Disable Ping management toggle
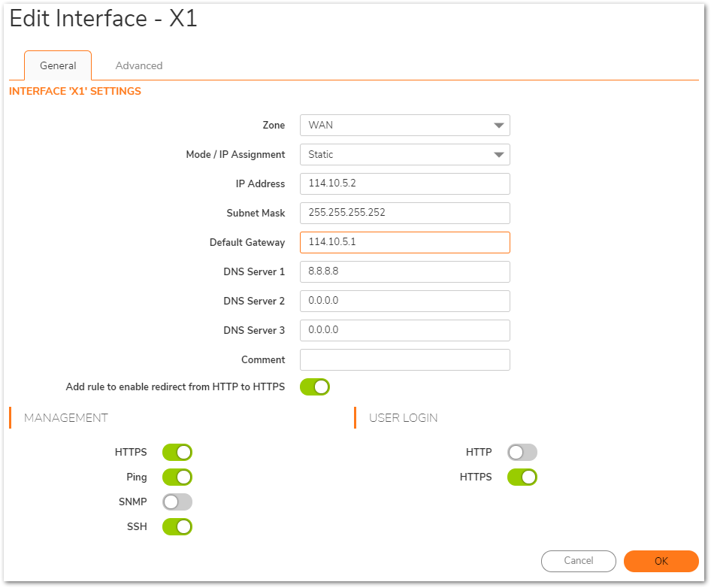The width and height of the screenshot is (711, 588). [177, 477]
